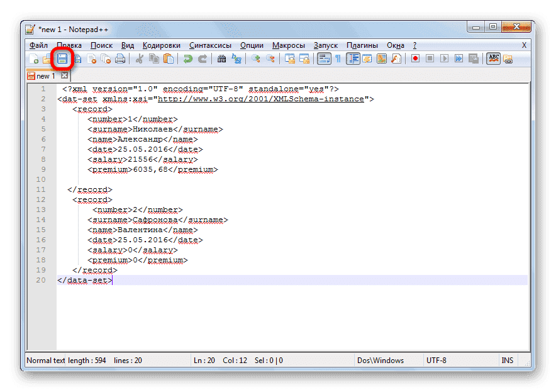Click the Save All toolbar icon

(77, 59)
